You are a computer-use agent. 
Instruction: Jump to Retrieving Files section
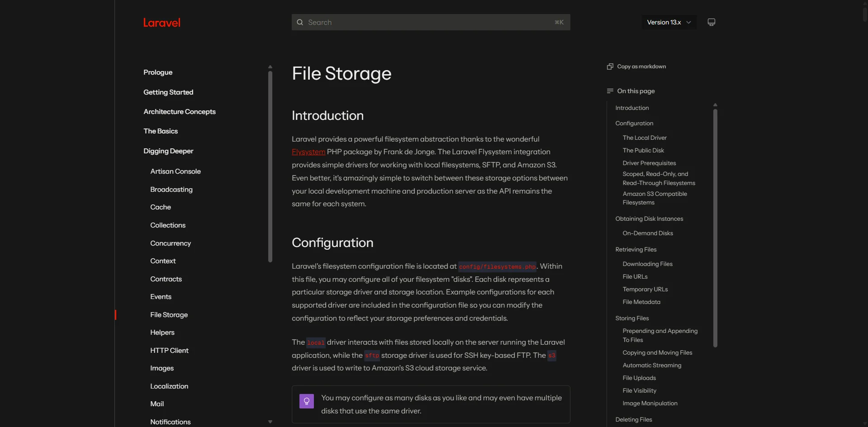click(x=636, y=250)
